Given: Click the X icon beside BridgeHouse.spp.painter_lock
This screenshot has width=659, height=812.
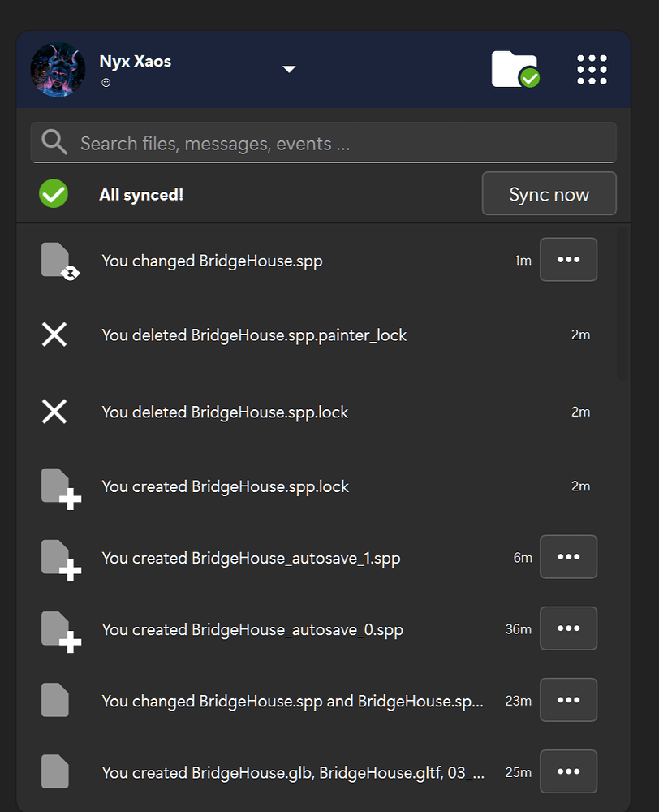Looking at the screenshot, I should [x=54, y=335].
